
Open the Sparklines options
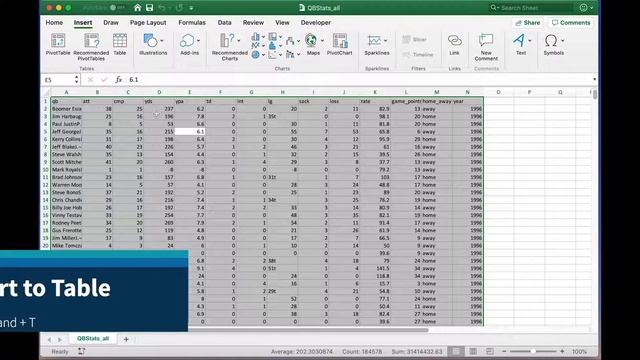pyautogui.click(x=377, y=44)
